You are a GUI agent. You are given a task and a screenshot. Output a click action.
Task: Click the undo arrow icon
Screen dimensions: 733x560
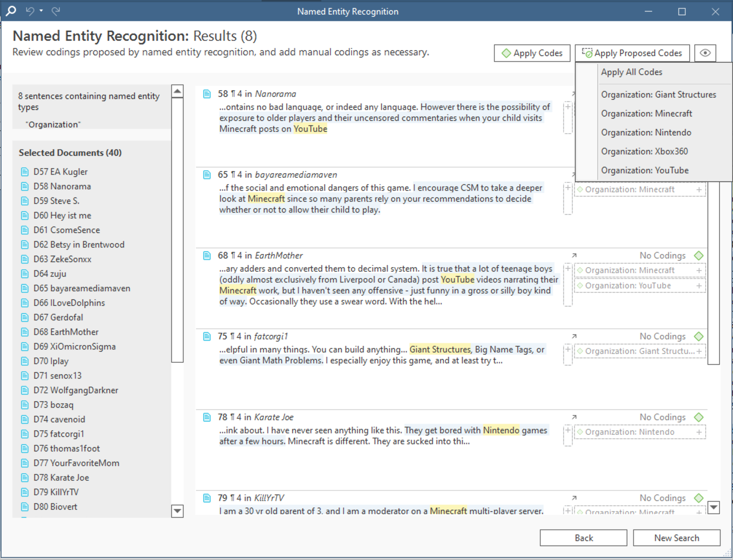(30, 11)
